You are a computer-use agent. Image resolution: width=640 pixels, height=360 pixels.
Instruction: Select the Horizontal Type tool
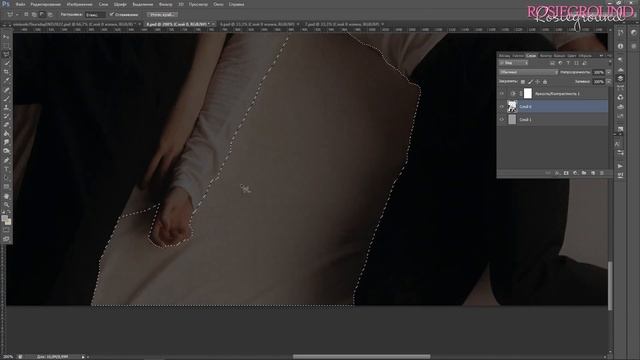click(6, 169)
